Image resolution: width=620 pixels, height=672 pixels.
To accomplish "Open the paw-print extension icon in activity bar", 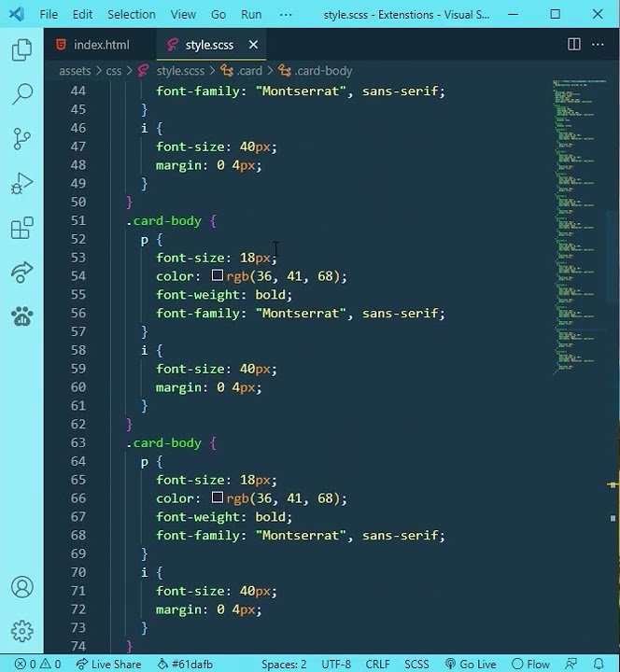I will pyautogui.click(x=21, y=316).
